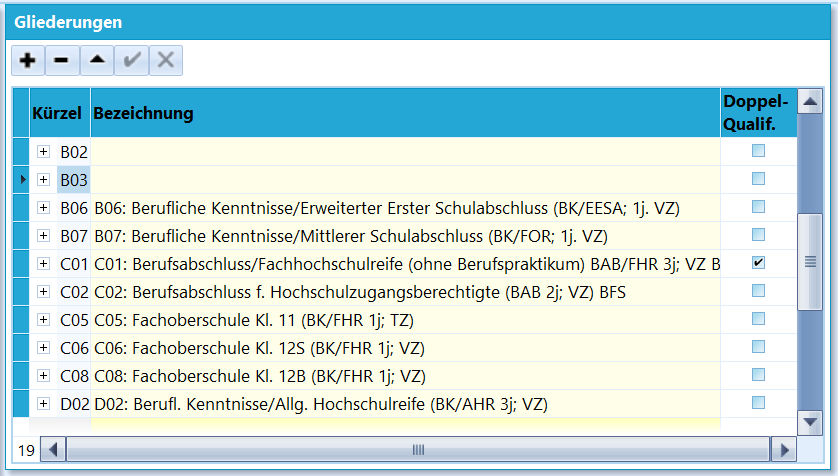Viewport: 838px width, 476px height.
Task: Click the record count '19'
Action: tap(26, 450)
